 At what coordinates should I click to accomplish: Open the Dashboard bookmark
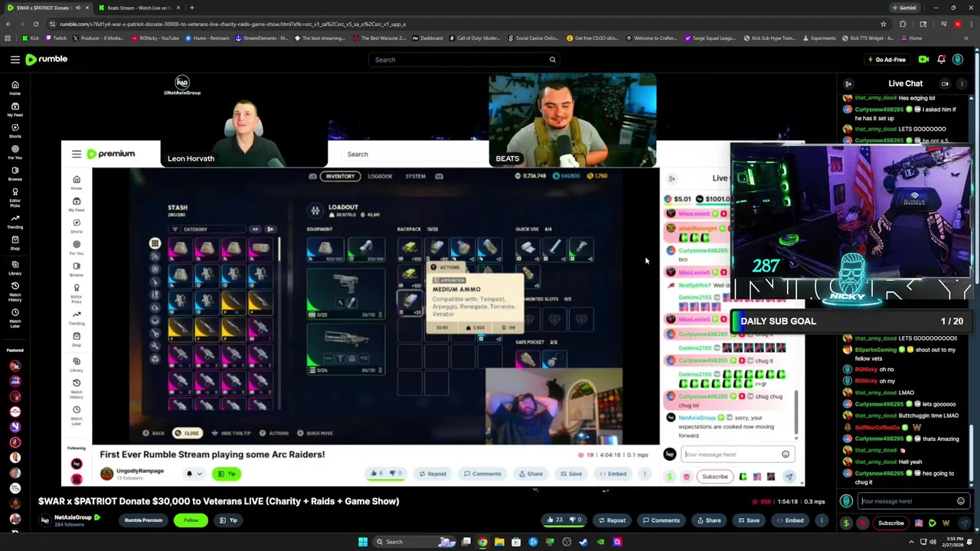pyautogui.click(x=427, y=38)
